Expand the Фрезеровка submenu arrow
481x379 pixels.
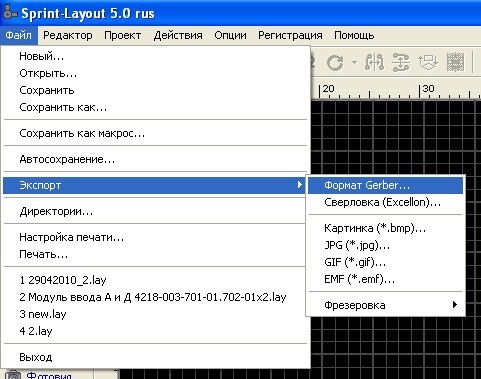tap(455, 305)
